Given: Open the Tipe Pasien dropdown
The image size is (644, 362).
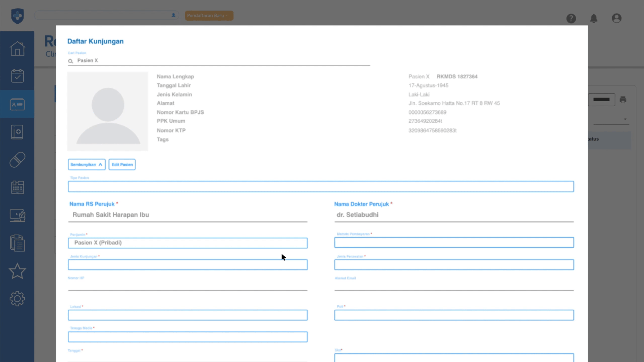Looking at the screenshot, I should (321, 187).
